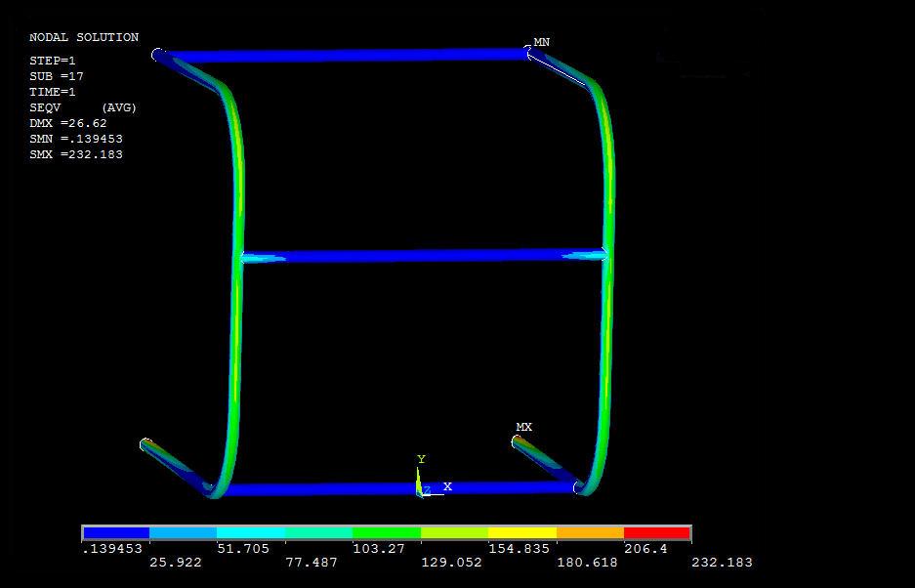Image resolution: width=915 pixels, height=588 pixels.
Task: Click the legend value 180.618
Action: point(587,563)
